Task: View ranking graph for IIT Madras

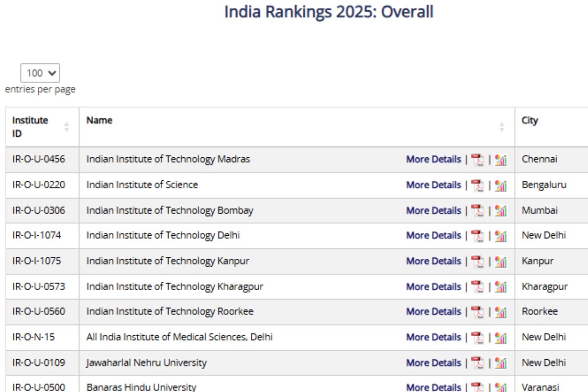Action: pos(500,159)
